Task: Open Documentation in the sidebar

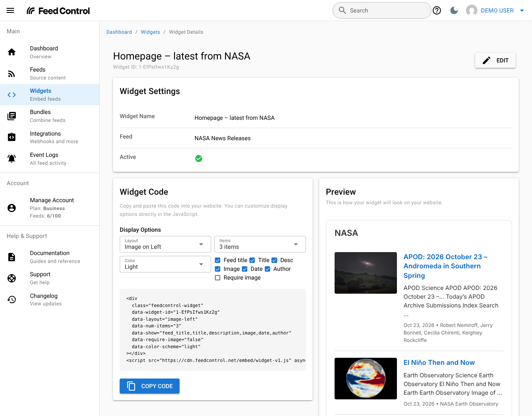Action: tap(50, 257)
